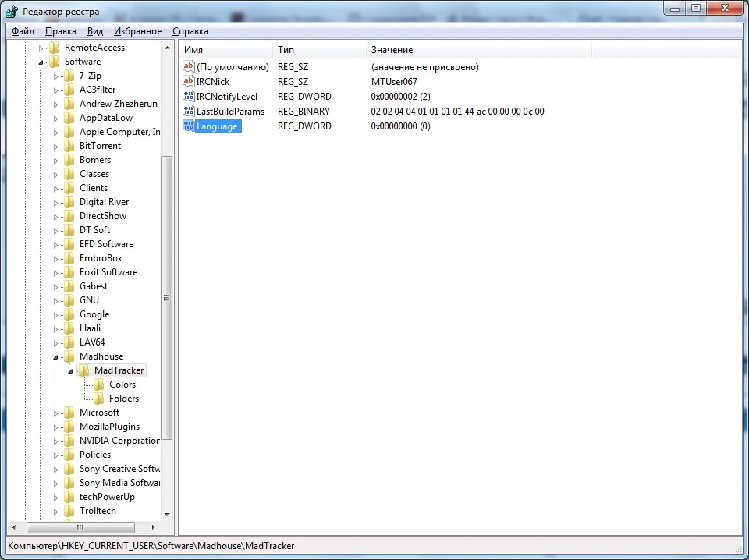The height and width of the screenshot is (560, 749).
Task: Click the Classes folder icon
Action: 69,174
